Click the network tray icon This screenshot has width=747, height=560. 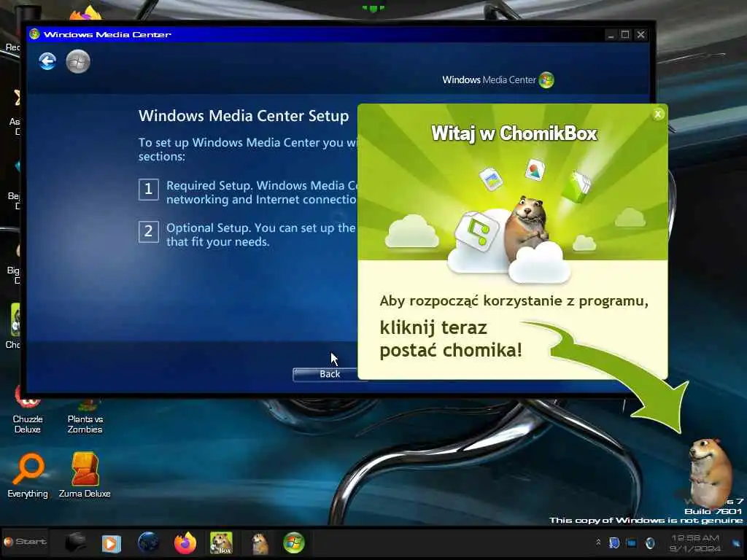[x=632, y=542]
